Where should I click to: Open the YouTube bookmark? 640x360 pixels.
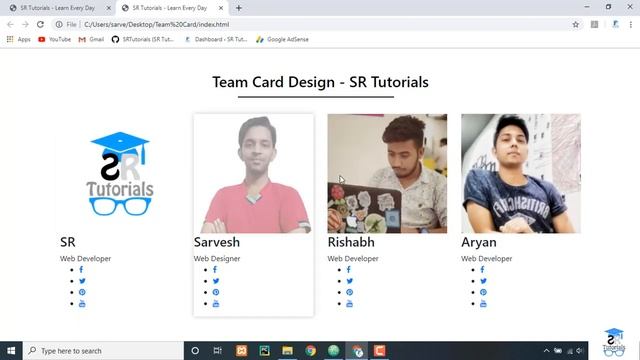(x=54, y=39)
